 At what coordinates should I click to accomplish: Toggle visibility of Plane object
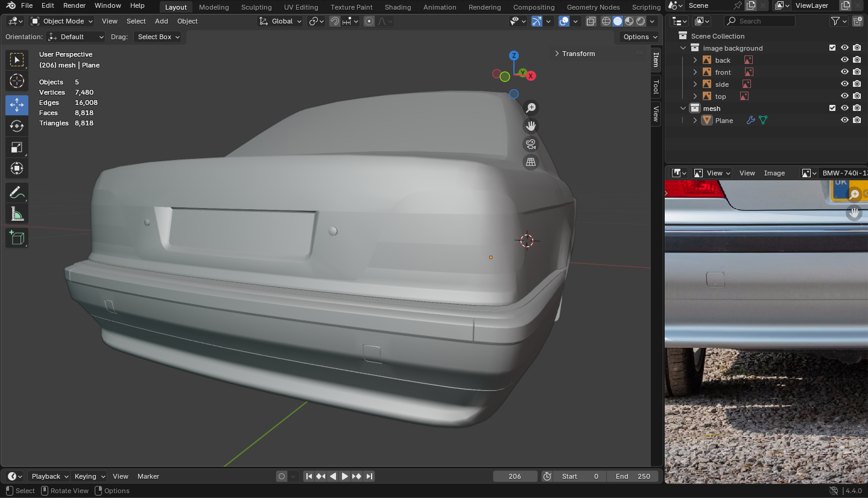[844, 121]
